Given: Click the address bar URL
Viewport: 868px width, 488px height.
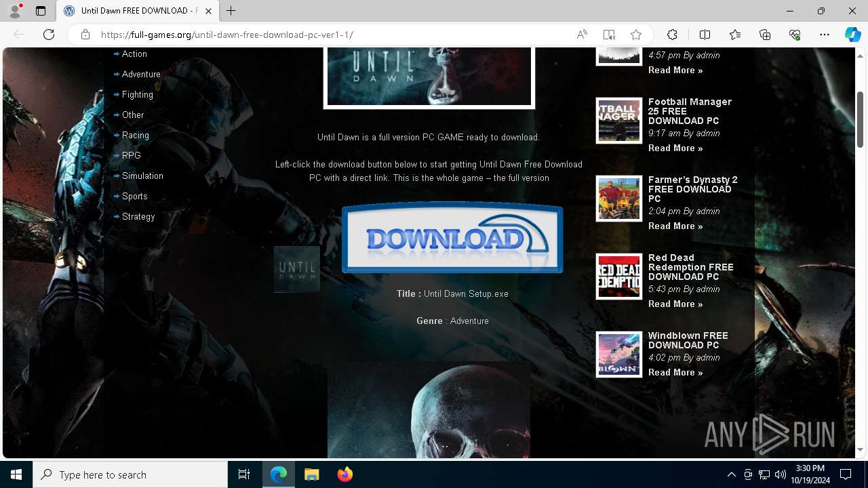Looking at the screenshot, I should [x=227, y=35].
